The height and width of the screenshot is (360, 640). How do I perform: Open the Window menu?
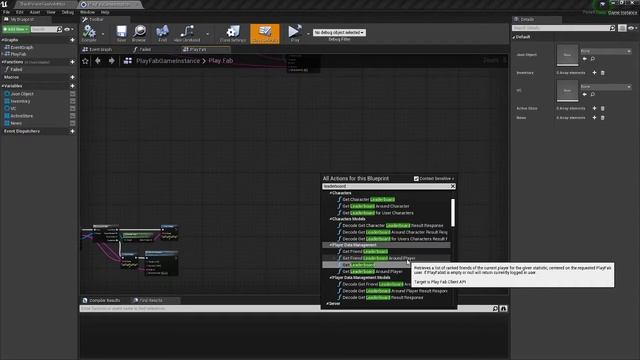[x=87, y=12]
